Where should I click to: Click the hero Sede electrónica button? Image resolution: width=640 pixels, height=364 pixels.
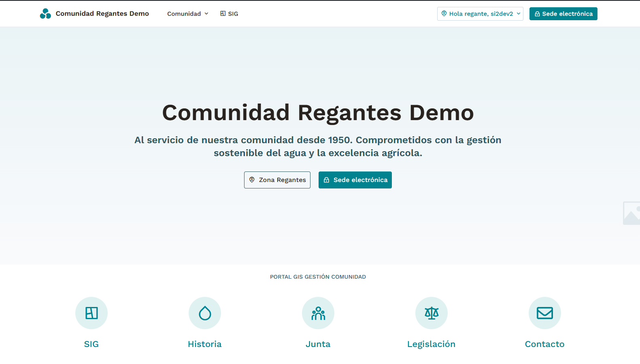click(355, 180)
